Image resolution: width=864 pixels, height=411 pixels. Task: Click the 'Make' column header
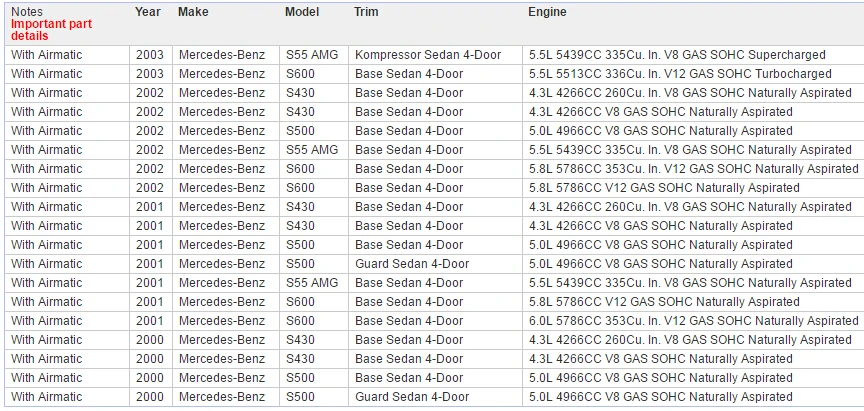click(x=193, y=12)
